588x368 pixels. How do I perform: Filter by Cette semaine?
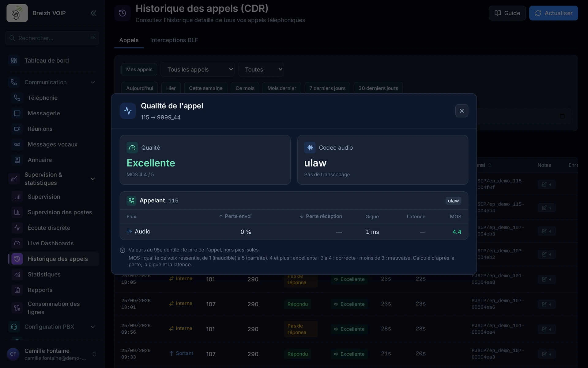[x=205, y=88]
